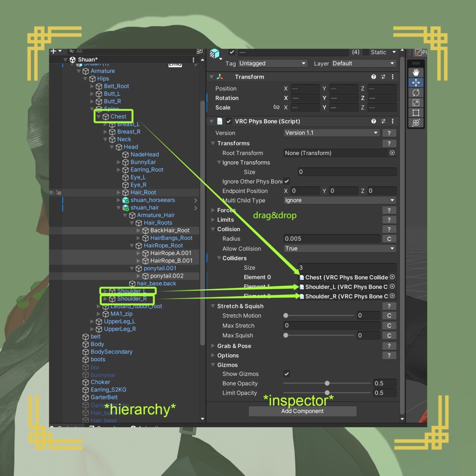The width and height of the screenshot is (476, 476).
Task: Click C button next to Radius
Action: click(389, 238)
